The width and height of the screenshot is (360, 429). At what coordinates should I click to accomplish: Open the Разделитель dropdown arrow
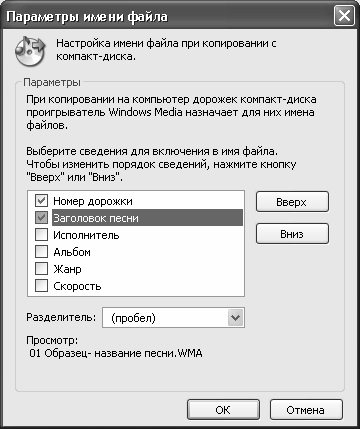235,318
